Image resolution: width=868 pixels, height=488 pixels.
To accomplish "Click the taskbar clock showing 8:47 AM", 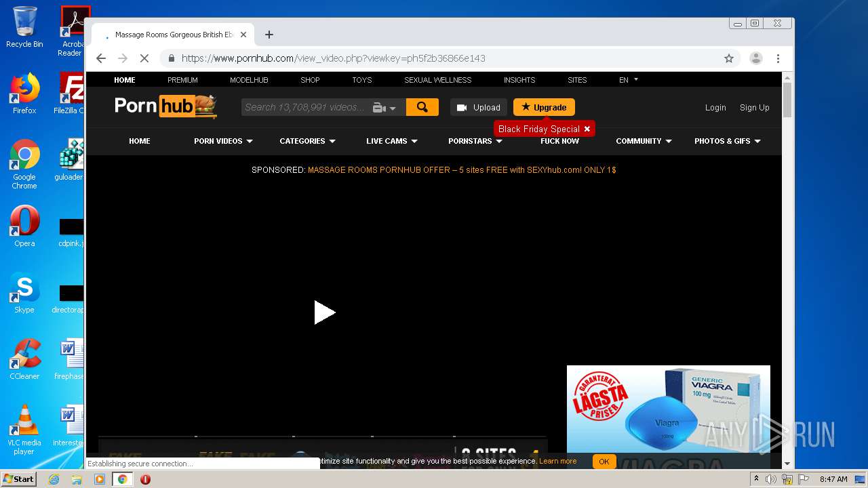I will [x=833, y=479].
